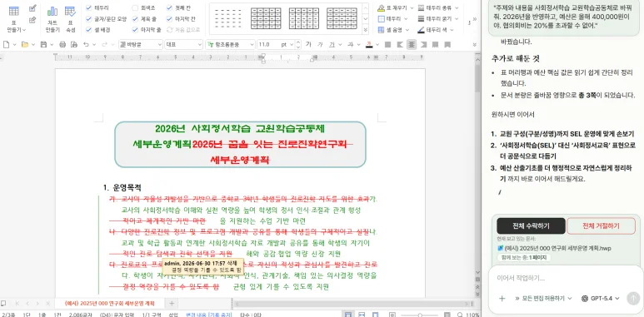Toggle the 테두리 style checkbox
This screenshot has width=644, height=317.
[x=88, y=7]
